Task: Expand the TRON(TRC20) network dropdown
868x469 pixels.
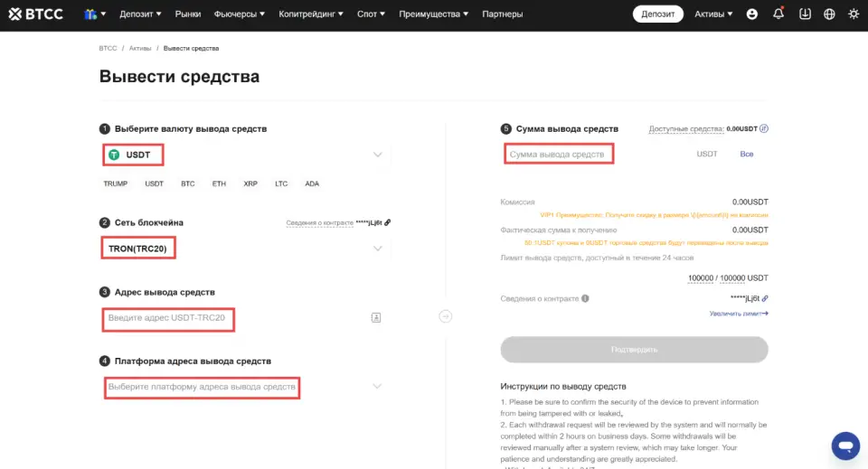Action: (x=377, y=249)
